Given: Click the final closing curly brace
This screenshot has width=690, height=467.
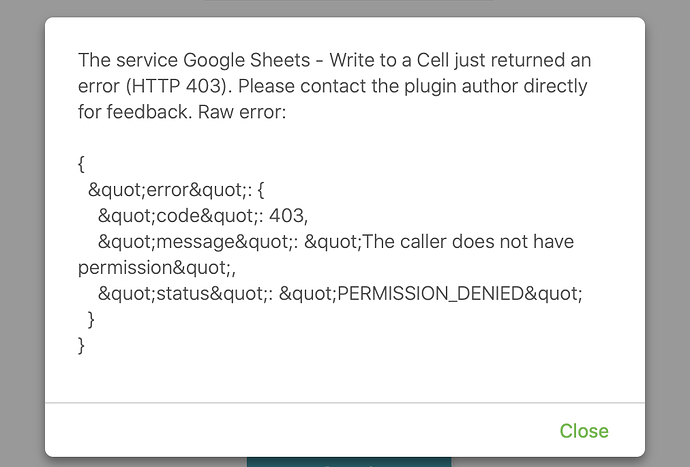Looking at the screenshot, I should pos(81,346).
